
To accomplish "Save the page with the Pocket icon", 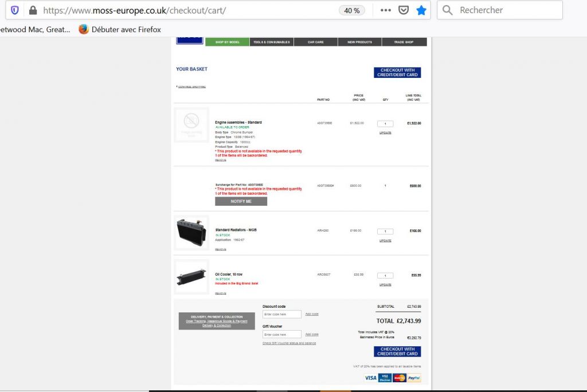I will 403,10.
